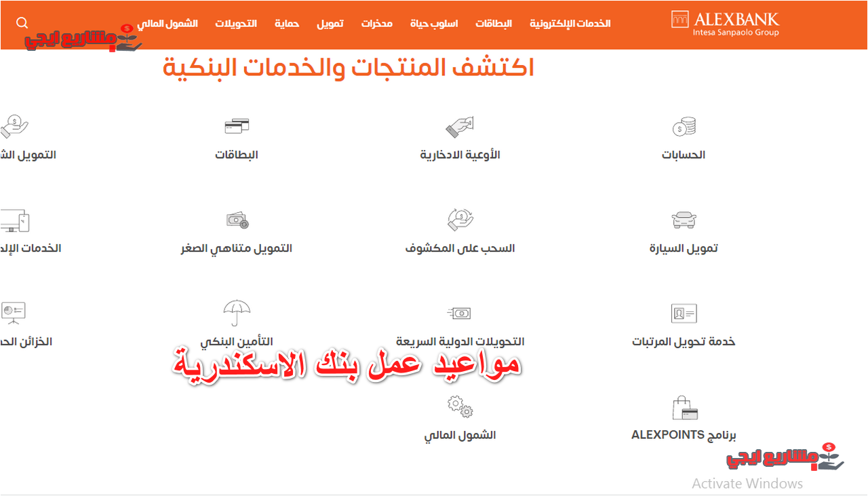
Task: Click the presentation board icon
Action: coord(13,313)
